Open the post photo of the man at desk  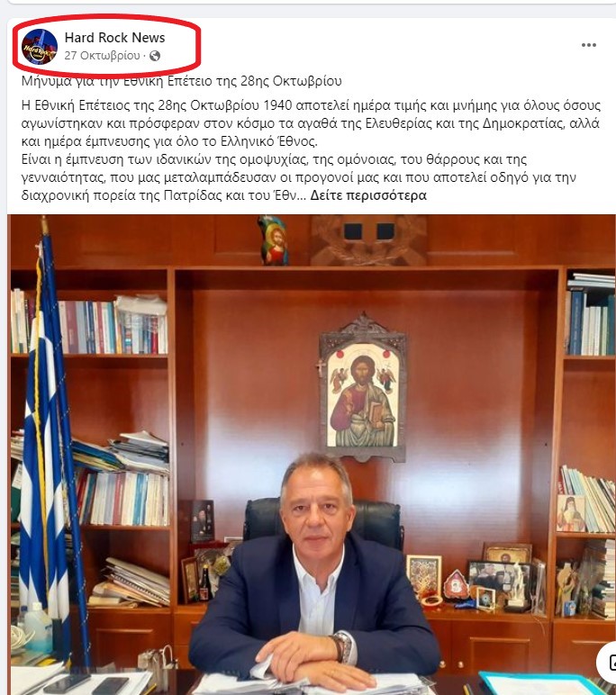(x=312, y=455)
